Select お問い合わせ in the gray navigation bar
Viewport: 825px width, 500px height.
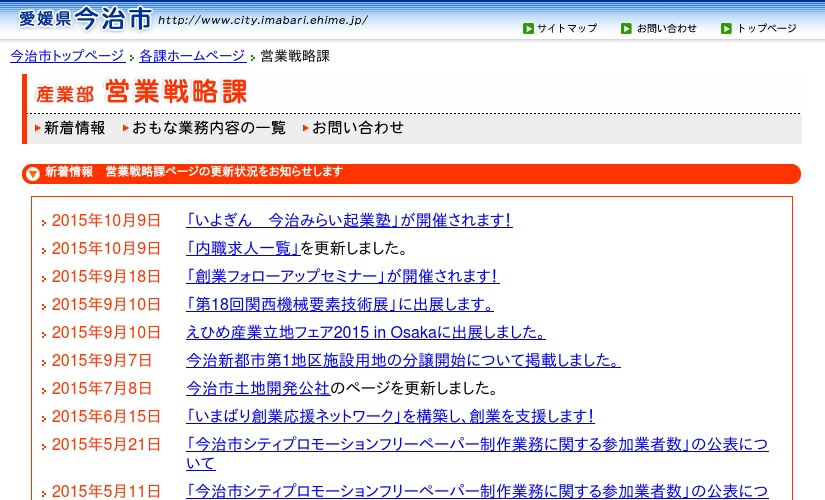[x=357, y=128]
